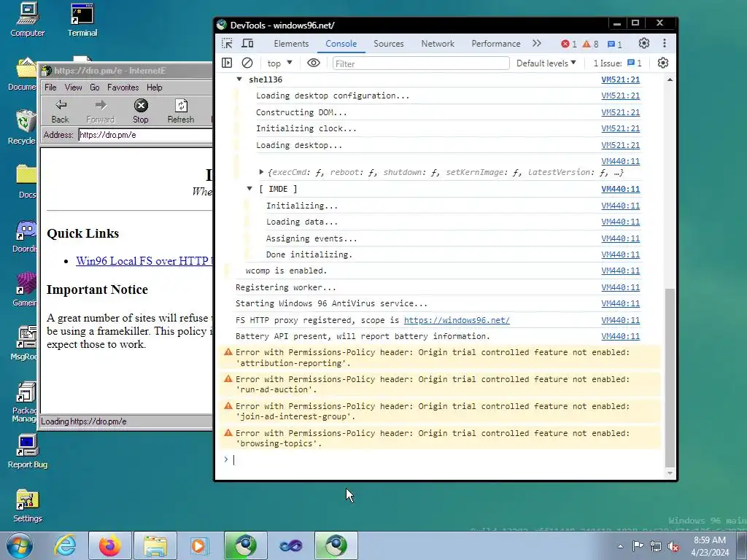Open the https://windows96.net/ link in console
The height and width of the screenshot is (560, 747).
(x=457, y=320)
